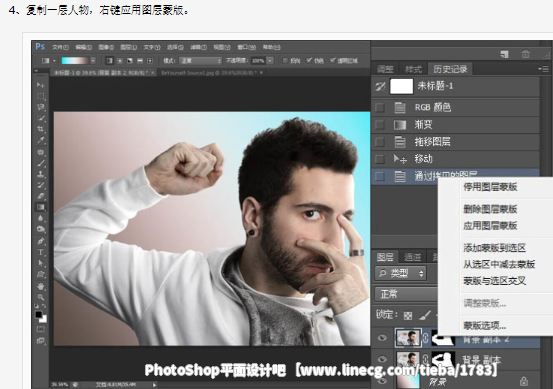This screenshot has height=389, width=553.
Task: Click the angle gradient style icon
Action: [x=130, y=61]
